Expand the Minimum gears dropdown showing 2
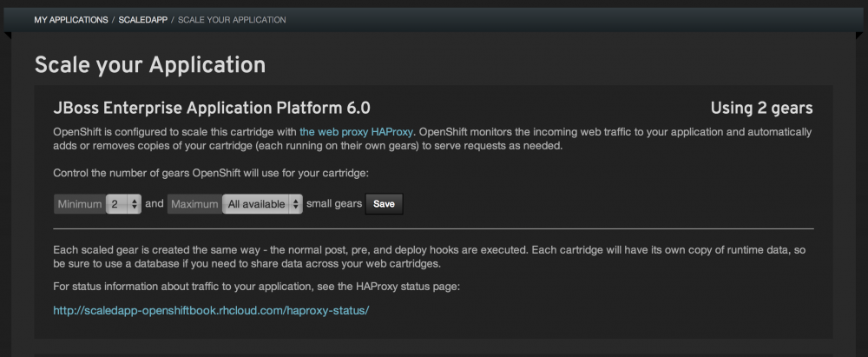Image resolution: width=868 pixels, height=357 pixels. pyautogui.click(x=123, y=204)
